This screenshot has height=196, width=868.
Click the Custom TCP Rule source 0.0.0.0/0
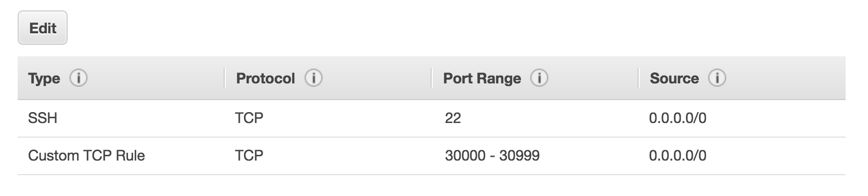coord(678,156)
